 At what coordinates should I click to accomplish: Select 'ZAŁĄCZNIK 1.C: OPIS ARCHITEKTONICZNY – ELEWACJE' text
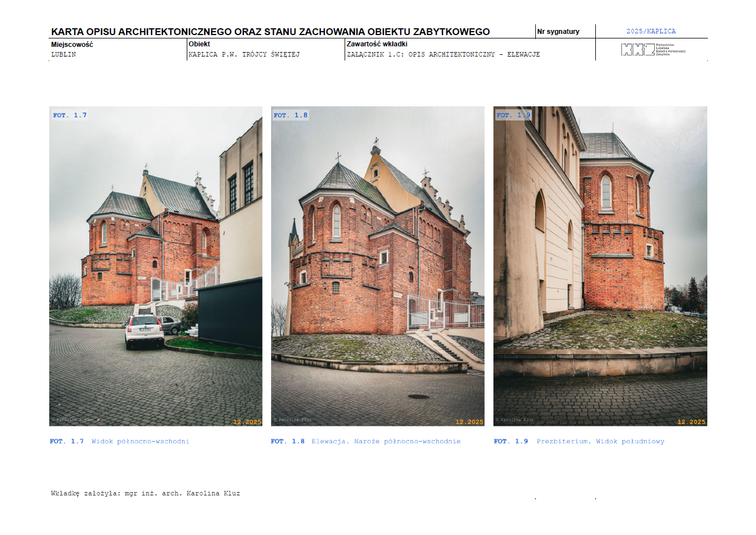click(443, 55)
